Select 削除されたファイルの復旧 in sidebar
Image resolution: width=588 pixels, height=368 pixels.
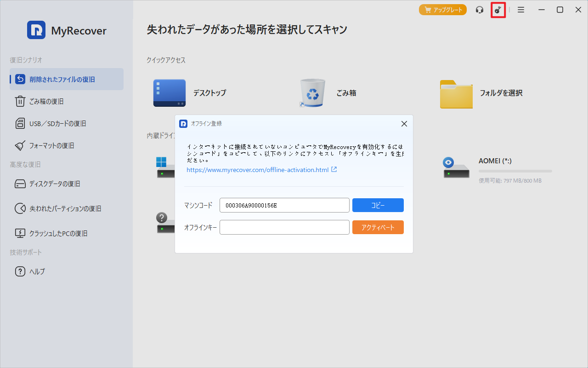coord(67,79)
